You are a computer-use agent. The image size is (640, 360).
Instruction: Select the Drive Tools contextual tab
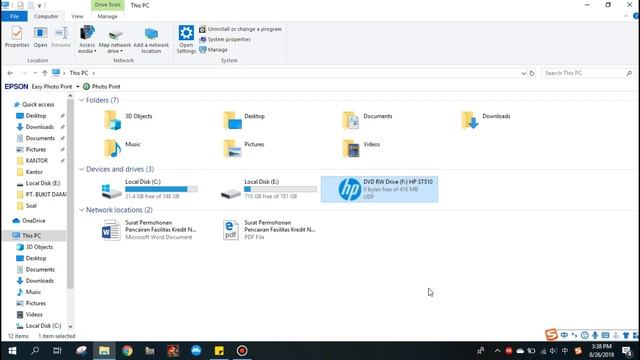[x=107, y=5]
